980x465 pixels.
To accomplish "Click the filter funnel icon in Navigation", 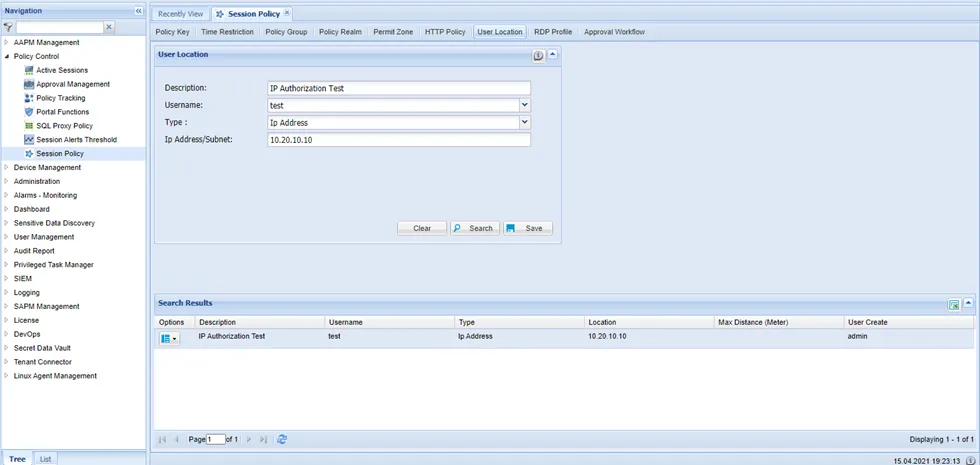I will 8,28.
